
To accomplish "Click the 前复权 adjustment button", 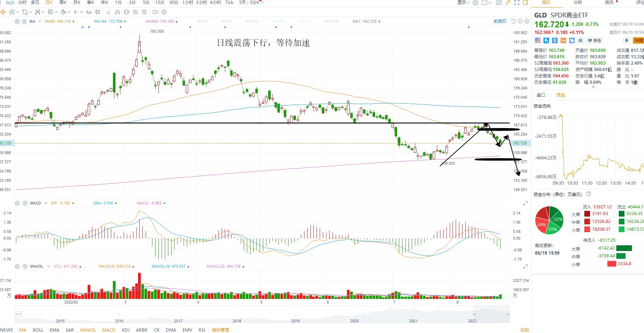I will pyautogui.click(x=500, y=21).
